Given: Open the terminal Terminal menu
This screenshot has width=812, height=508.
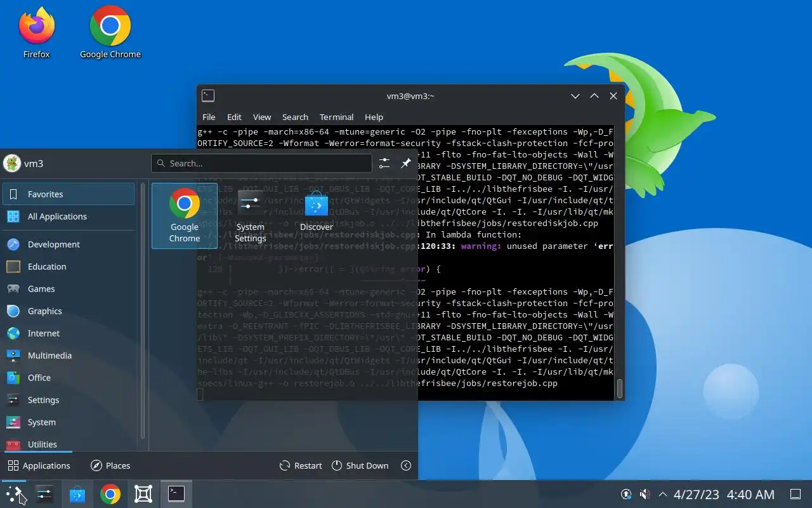Looking at the screenshot, I should click(x=336, y=117).
